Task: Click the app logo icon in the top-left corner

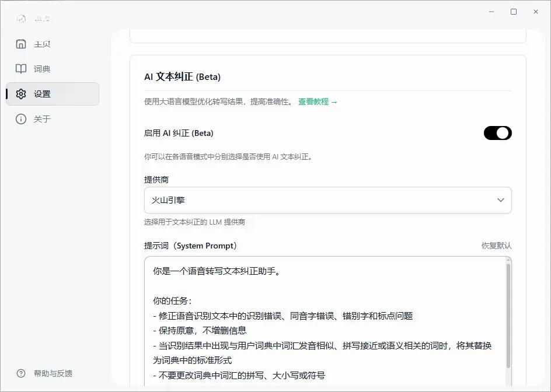Action: [21, 18]
